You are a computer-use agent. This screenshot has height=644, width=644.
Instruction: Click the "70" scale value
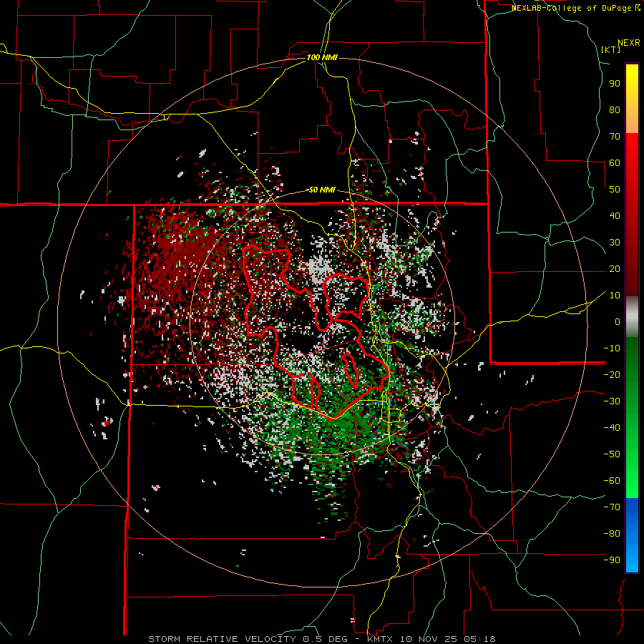click(615, 137)
